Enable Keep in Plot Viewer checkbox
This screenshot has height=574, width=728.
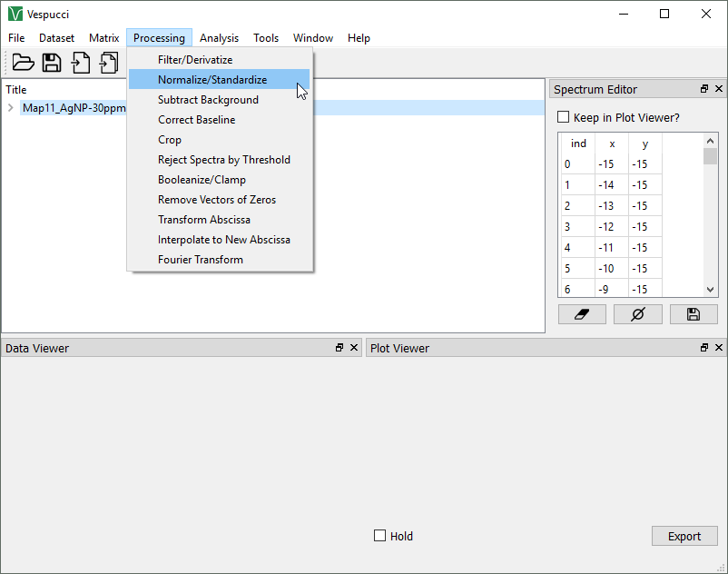(563, 117)
